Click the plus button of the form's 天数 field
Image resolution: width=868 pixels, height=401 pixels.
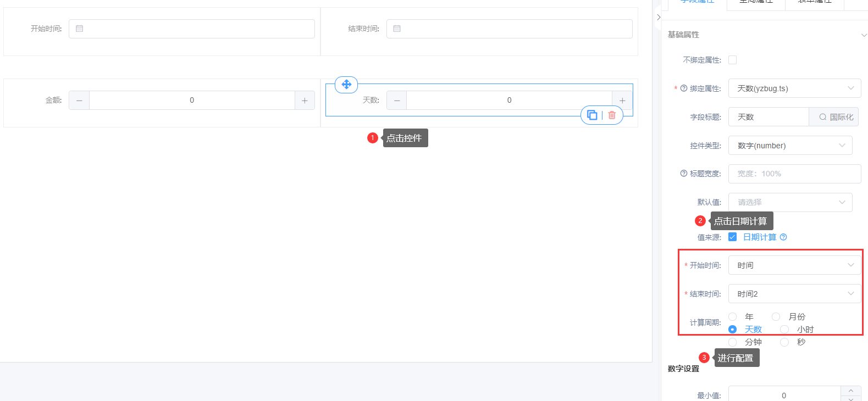point(622,101)
